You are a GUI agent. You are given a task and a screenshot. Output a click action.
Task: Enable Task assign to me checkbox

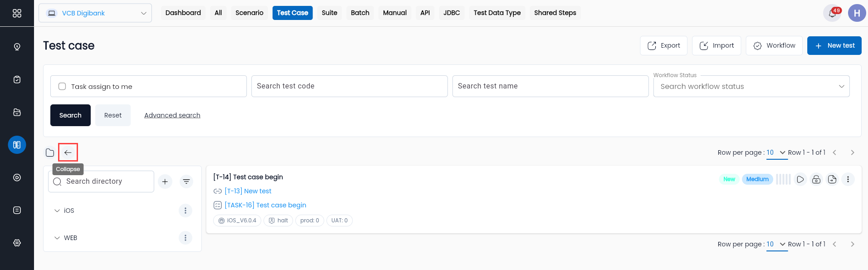click(x=62, y=86)
